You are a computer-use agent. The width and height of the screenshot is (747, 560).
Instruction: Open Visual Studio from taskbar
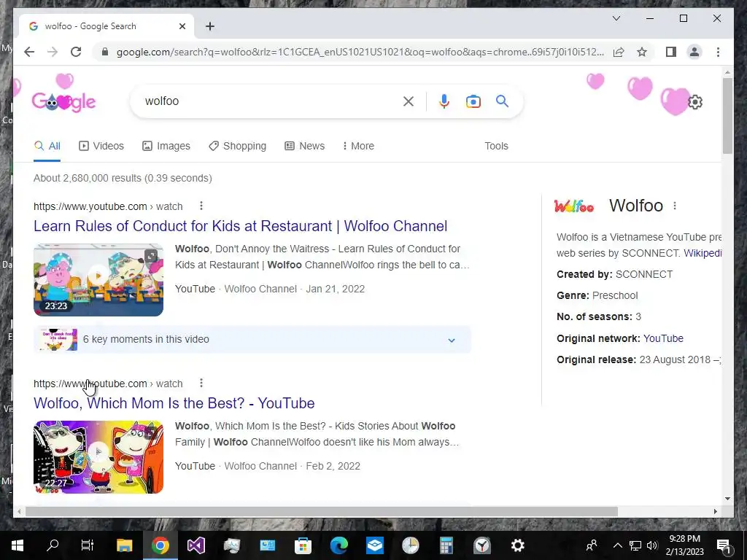point(196,545)
